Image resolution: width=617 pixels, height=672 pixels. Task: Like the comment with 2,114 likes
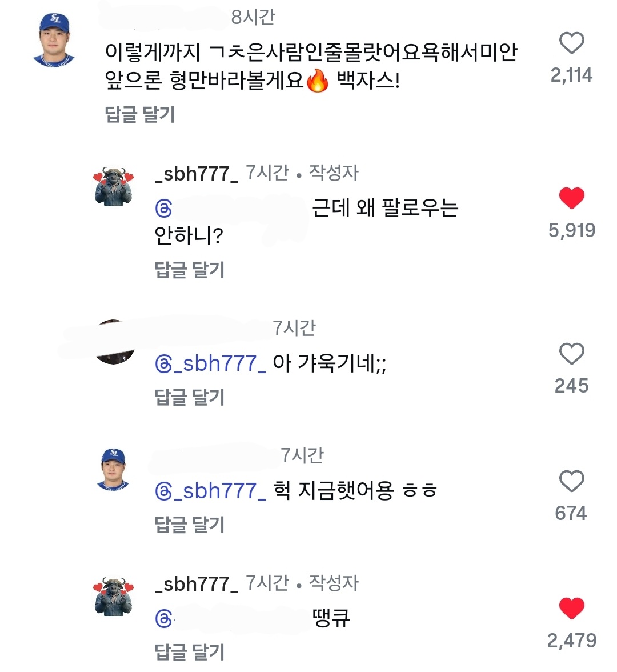click(x=571, y=43)
